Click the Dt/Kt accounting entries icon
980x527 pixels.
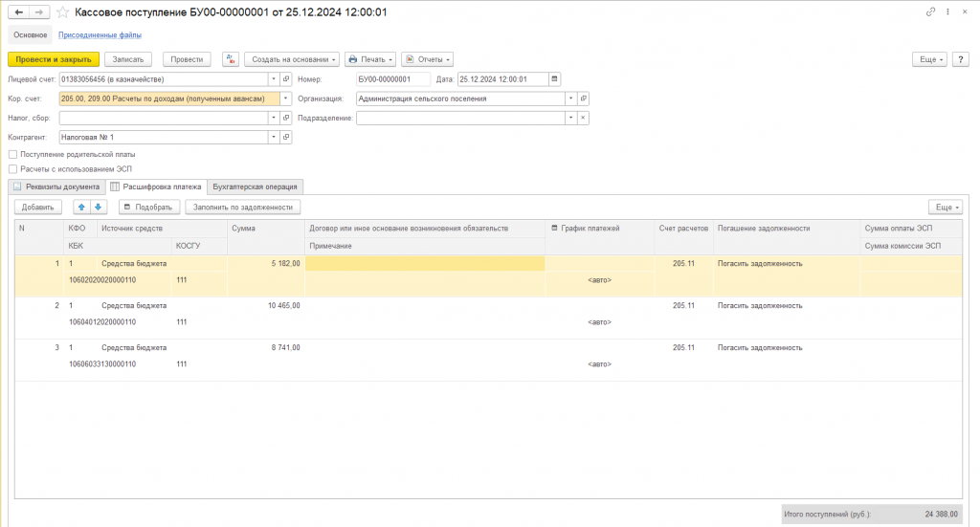[x=231, y=59]
